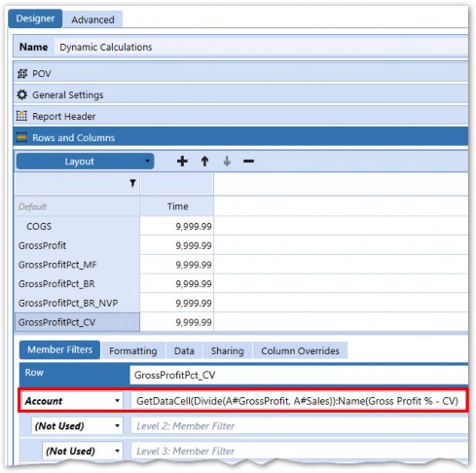476x473 pixels.
Task: Click the Level 2 Member Filter field
Action: (x=299, y=425)
